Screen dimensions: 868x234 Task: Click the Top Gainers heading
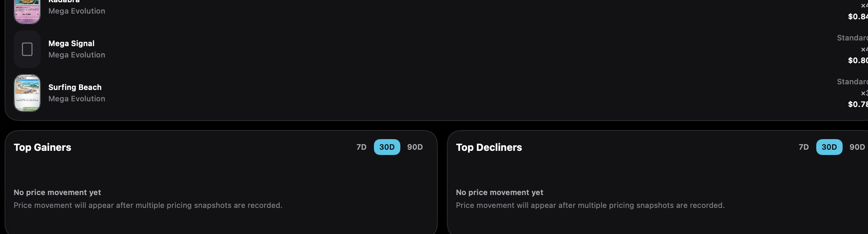click(42, 147)
